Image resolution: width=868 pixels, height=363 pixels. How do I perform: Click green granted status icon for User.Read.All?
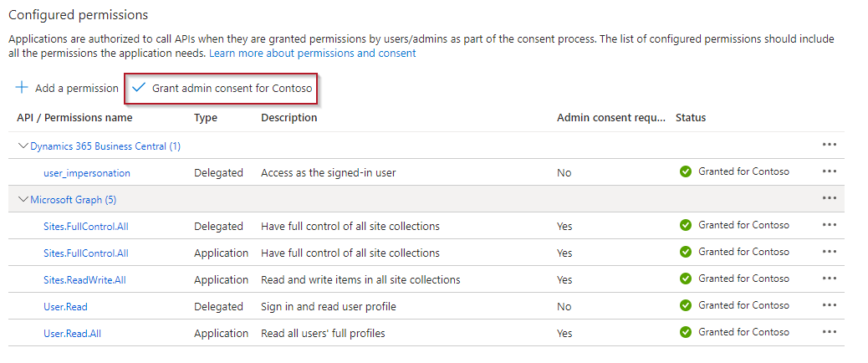(686, 332)
